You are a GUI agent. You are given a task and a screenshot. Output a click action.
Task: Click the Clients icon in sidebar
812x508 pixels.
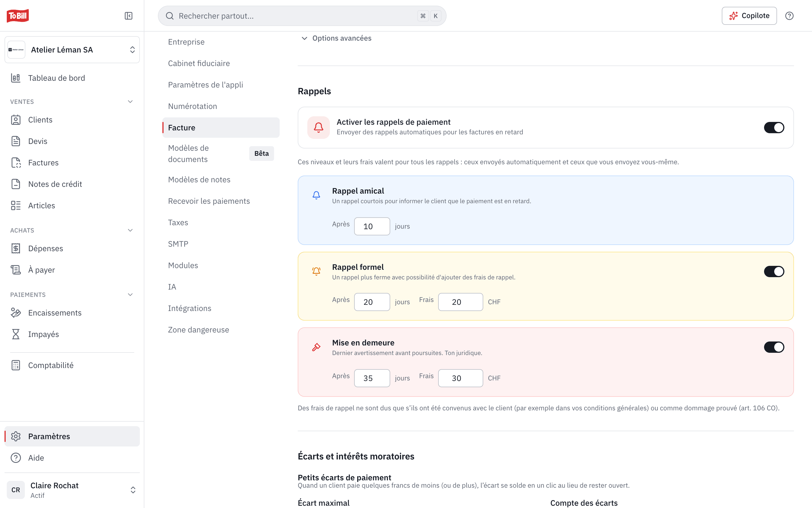point(16,120)
